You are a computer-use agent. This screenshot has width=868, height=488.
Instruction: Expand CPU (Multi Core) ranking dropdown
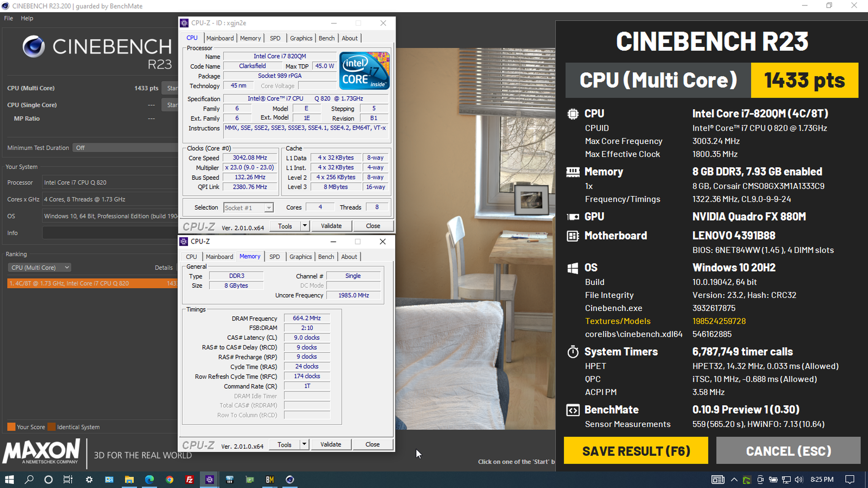(39, 267)
